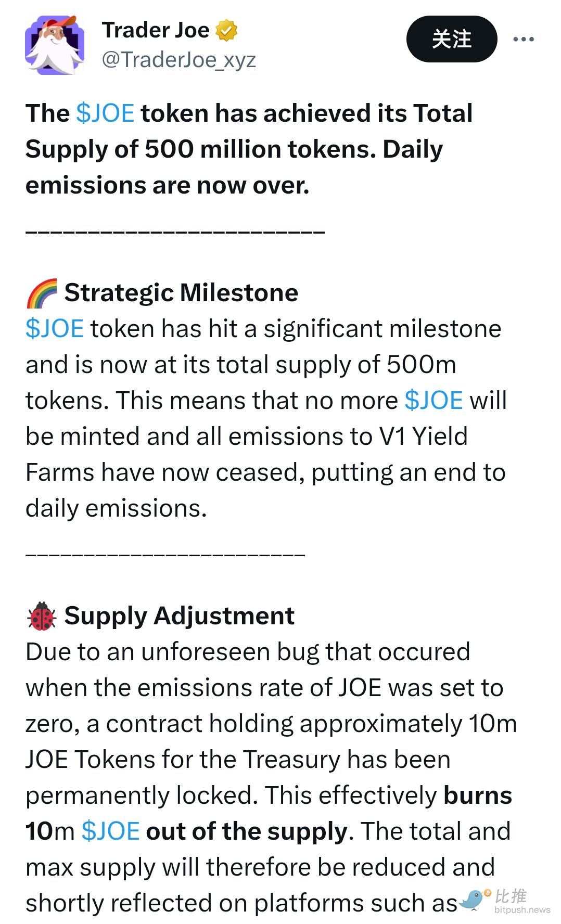The width and height of the screenshot is (561, 924).
Task: Click the 关注 follow button
Action: point(452,39)
